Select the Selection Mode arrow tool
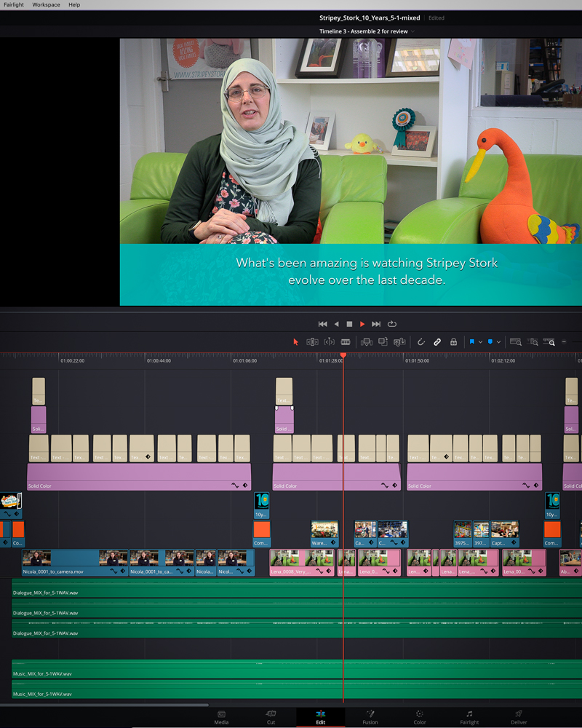This screenshot has height=728, width=582. 295,342
